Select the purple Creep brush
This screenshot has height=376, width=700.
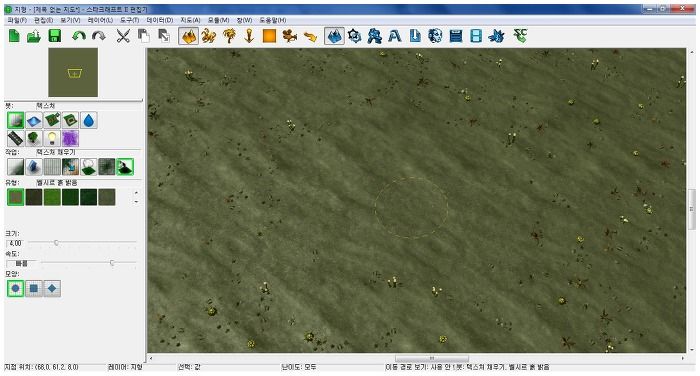click(71, 138)
